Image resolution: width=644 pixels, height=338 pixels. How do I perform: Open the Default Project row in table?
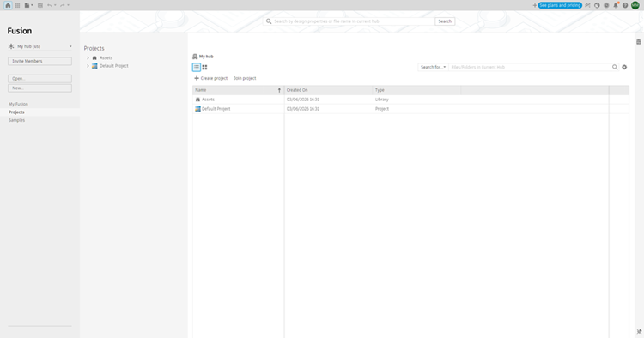tap(410, 109)
